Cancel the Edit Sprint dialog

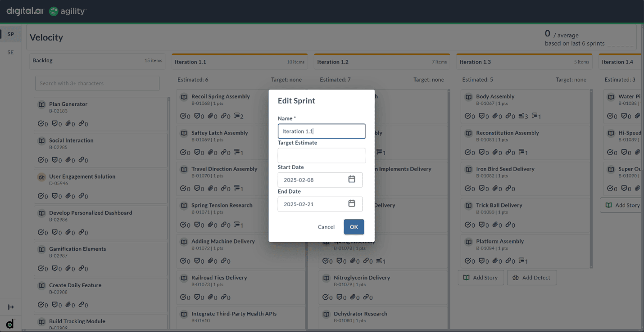(326, 227)
